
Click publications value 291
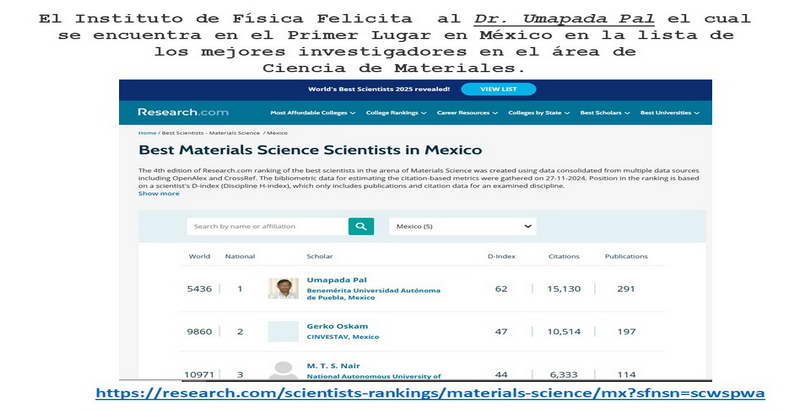(x=626, y=289)
